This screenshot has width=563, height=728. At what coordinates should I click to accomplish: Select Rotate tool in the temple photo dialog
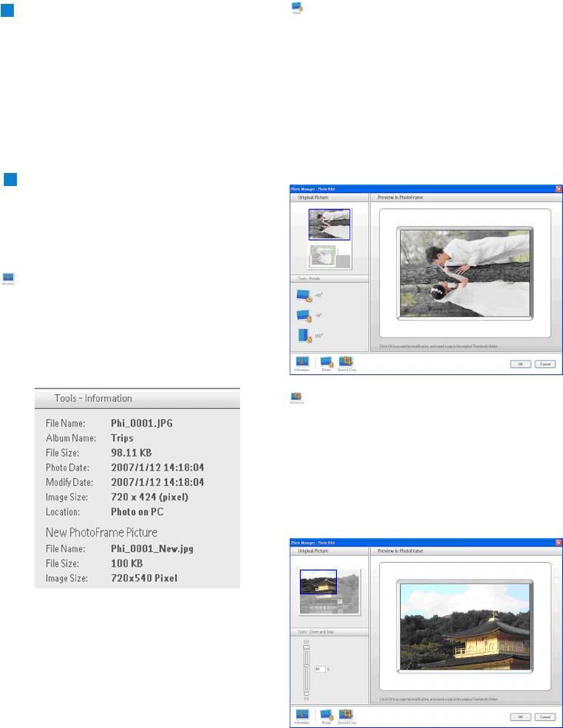[x=326, y=714]
